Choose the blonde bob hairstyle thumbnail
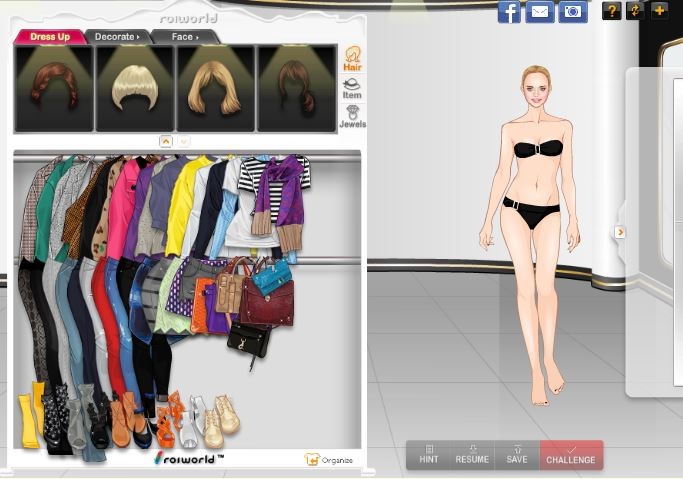683x479 pixels. tap(134, 88)
